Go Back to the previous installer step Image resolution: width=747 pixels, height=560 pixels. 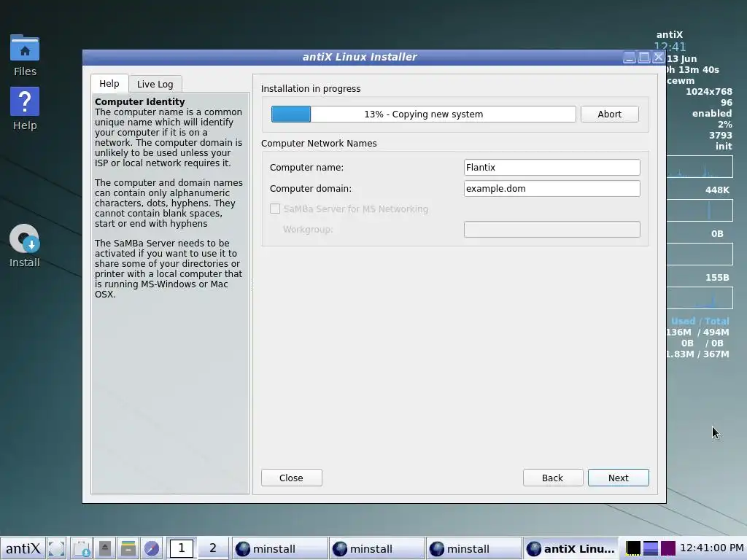pyautogui.click(x=553, y=478)
